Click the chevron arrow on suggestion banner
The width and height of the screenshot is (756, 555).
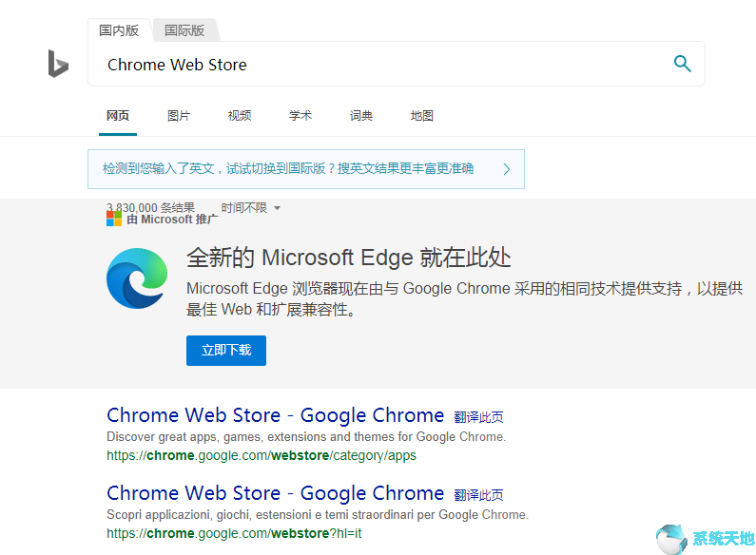[x=507, y=169]
